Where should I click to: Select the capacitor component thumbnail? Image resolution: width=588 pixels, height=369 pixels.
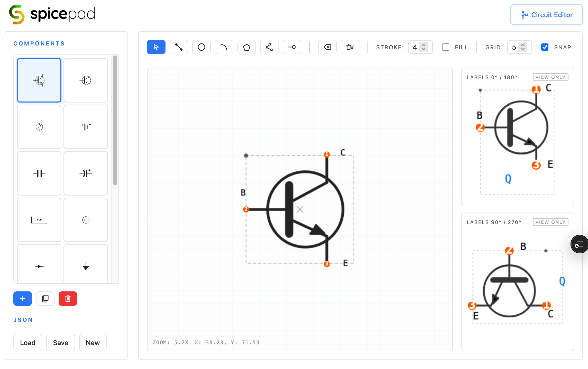click(x=39, y=173)
